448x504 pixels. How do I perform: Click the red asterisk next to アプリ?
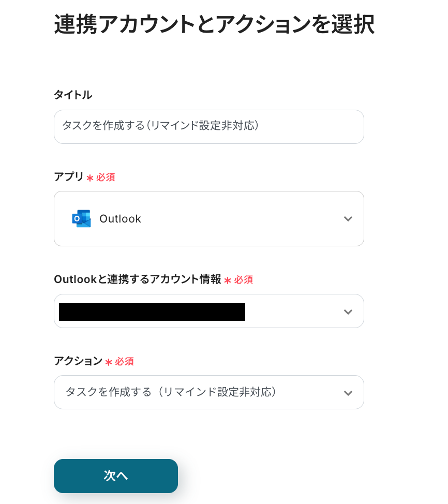pos(90,178)
